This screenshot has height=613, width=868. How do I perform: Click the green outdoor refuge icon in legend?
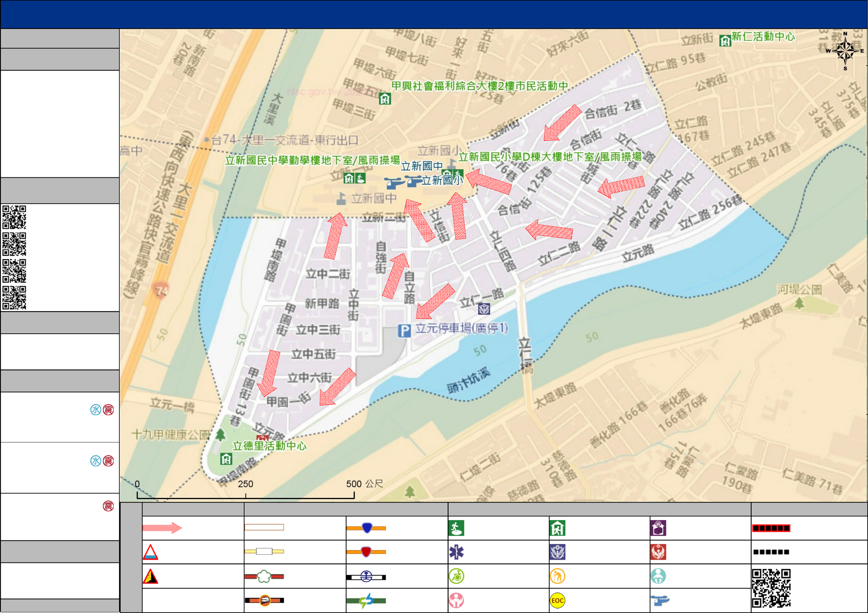[456, 528]
